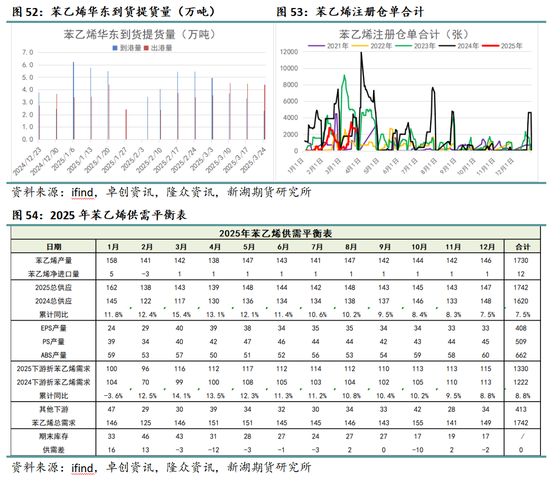Click the 图 54 caption heading
Screen dimensions: 550x478
click(99, 215)
